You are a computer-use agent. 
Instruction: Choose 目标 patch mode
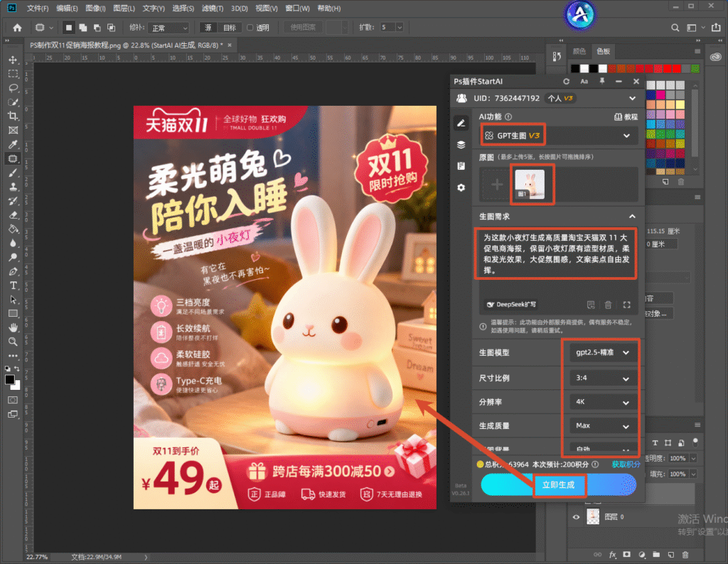(x=230, y=28)
